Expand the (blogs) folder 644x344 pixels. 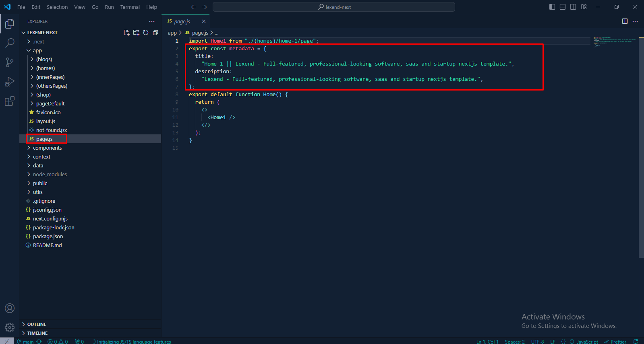click(x=90, y=59)
